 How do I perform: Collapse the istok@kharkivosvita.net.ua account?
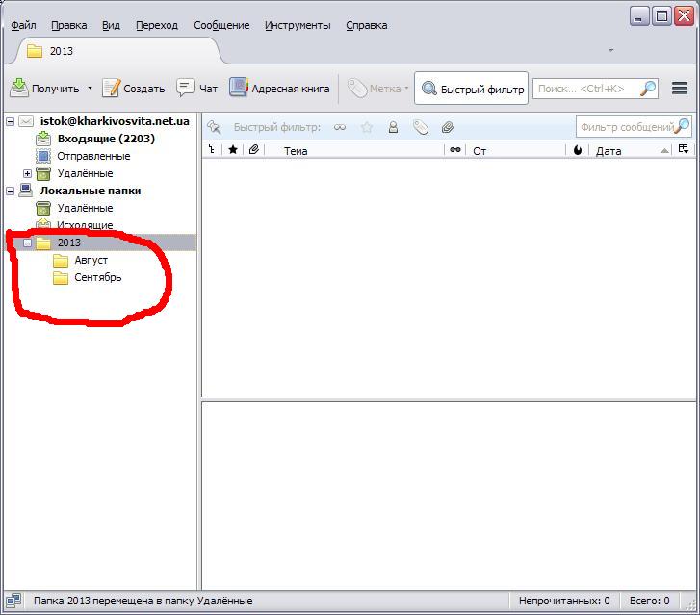11,121
